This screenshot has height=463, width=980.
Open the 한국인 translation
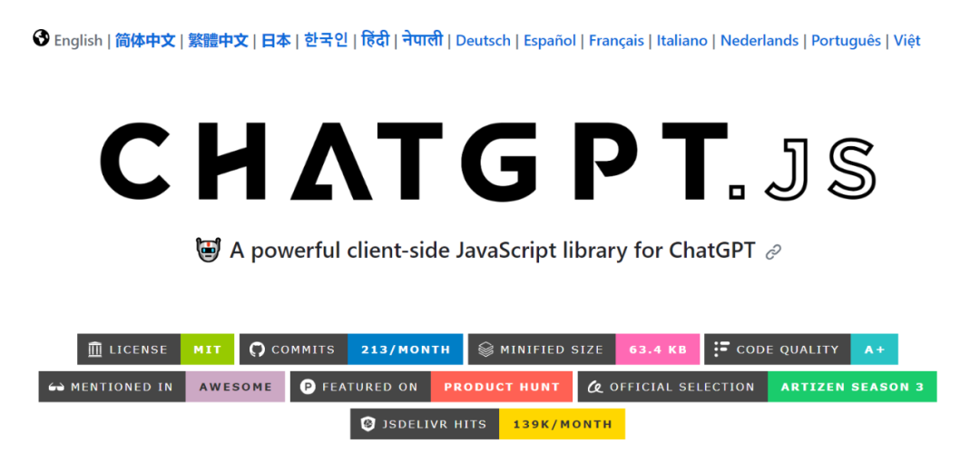coord(326,41)
